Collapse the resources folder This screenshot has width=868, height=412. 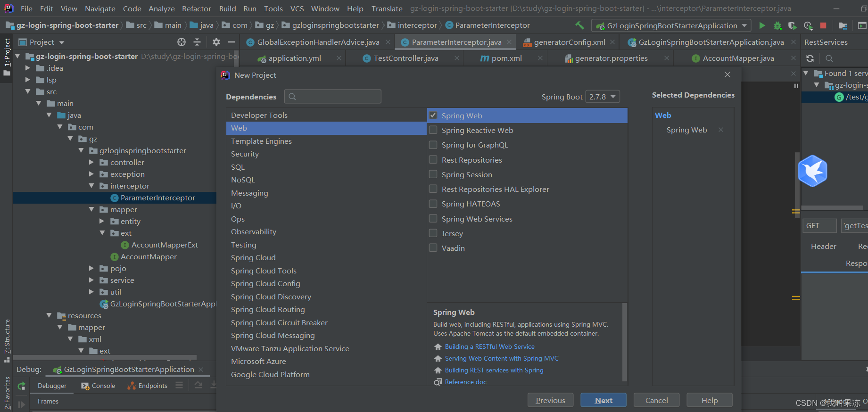49,315
